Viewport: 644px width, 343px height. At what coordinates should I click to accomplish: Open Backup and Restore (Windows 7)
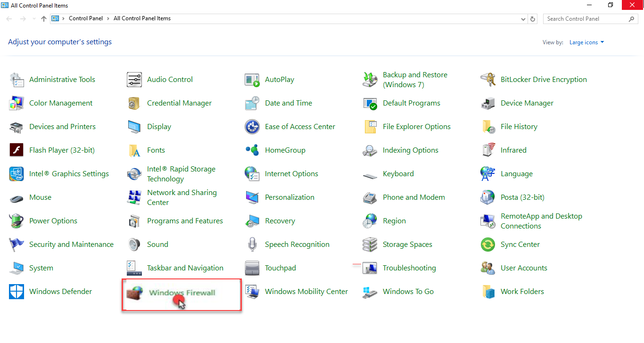pos(415,79)
